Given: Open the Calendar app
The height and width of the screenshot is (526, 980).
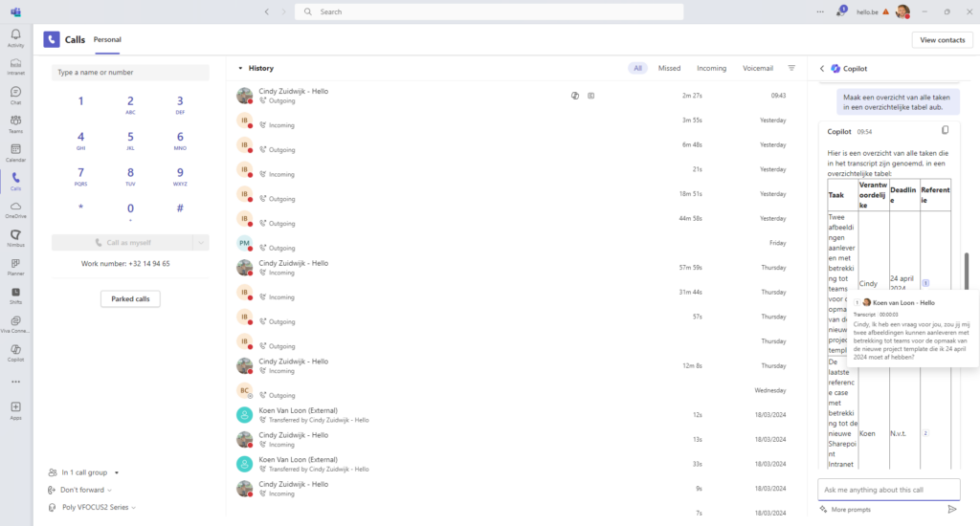Looking at the screenshot, I should coord(15,152).
